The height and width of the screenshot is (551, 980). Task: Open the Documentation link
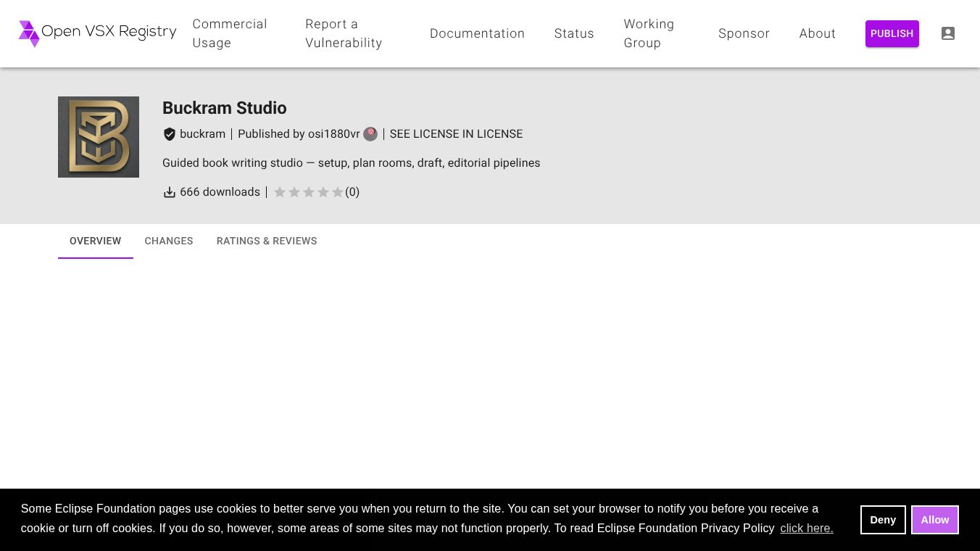point(477,33)
